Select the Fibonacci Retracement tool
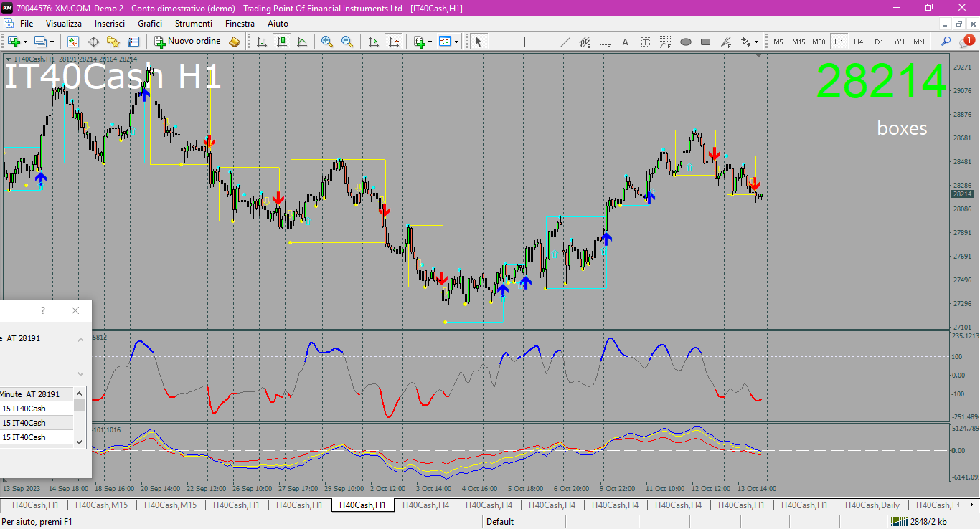The width and height of the screenshot is (980, 529). [x=605, y=42]
